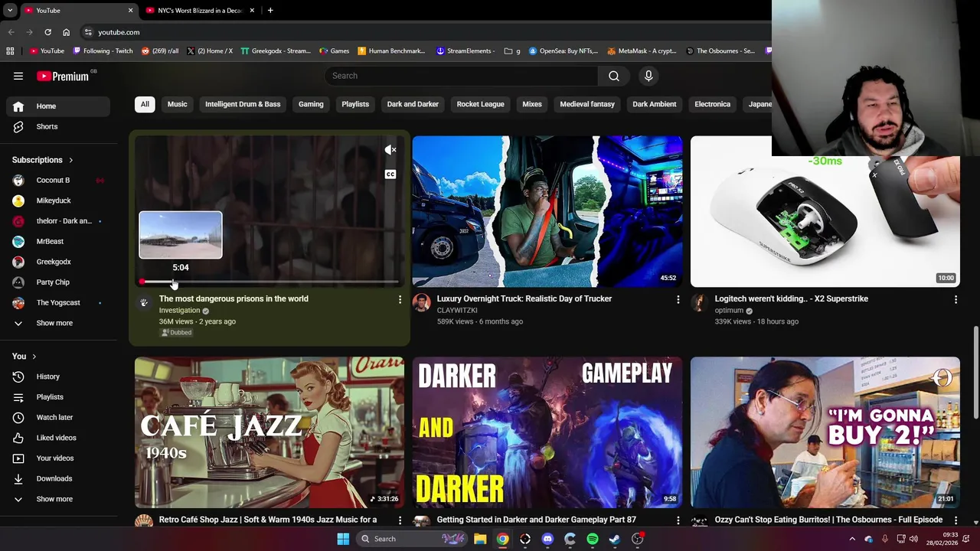Open options menu for Logitech X2 Superstrike video
Screen dimensions: 980x551
pos(955,299)
